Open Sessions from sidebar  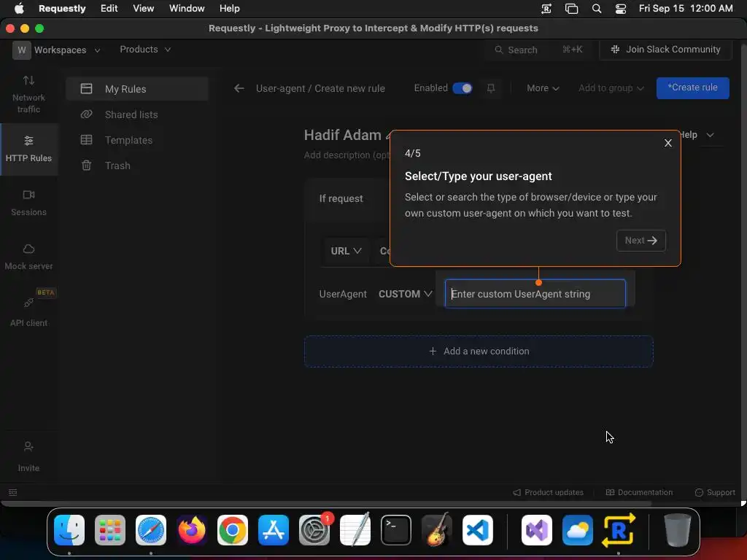pos(28,203)
